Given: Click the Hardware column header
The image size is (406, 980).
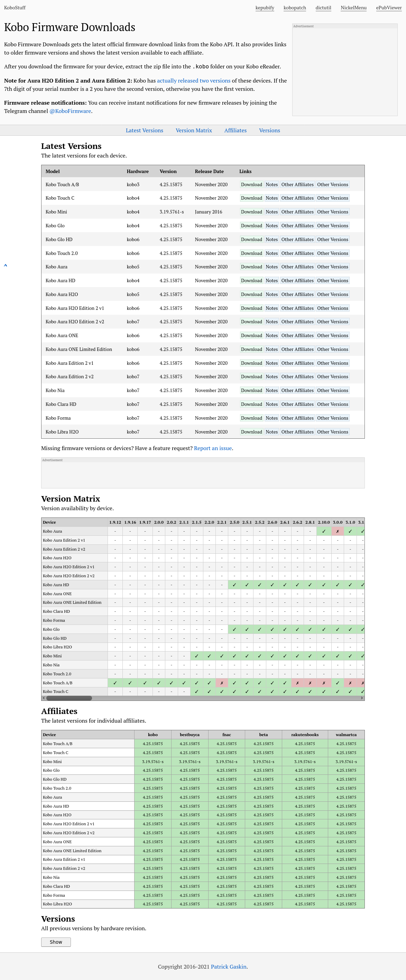Looking at the screenshot, I should 138,172.
